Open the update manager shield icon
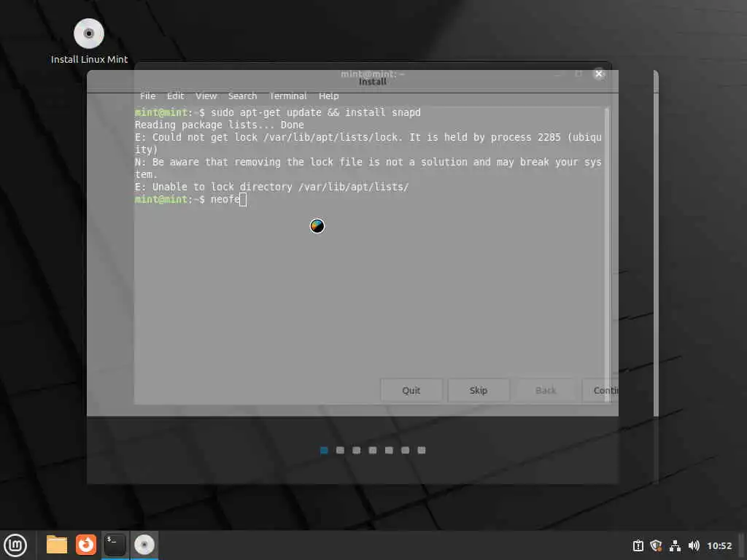Screen dimensions: 747x560 pos(657,545)
